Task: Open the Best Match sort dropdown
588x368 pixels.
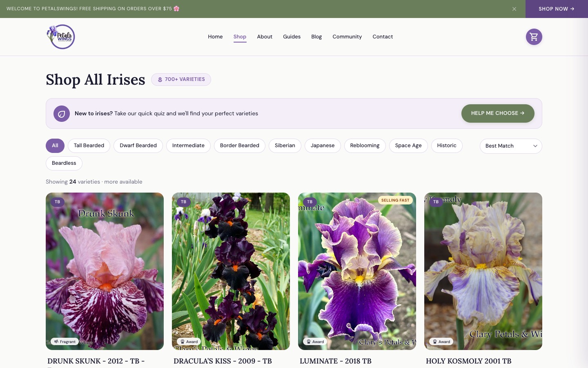Action: tap(511, 146)
